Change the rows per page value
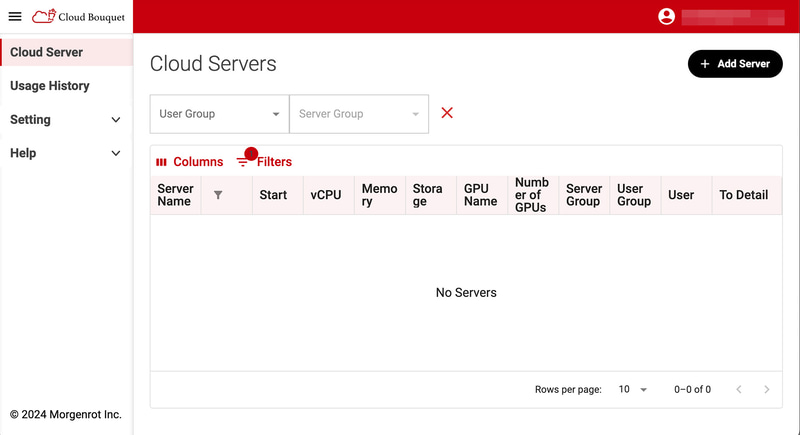Viewport: 800px width, 435px height. click(632, 389)
